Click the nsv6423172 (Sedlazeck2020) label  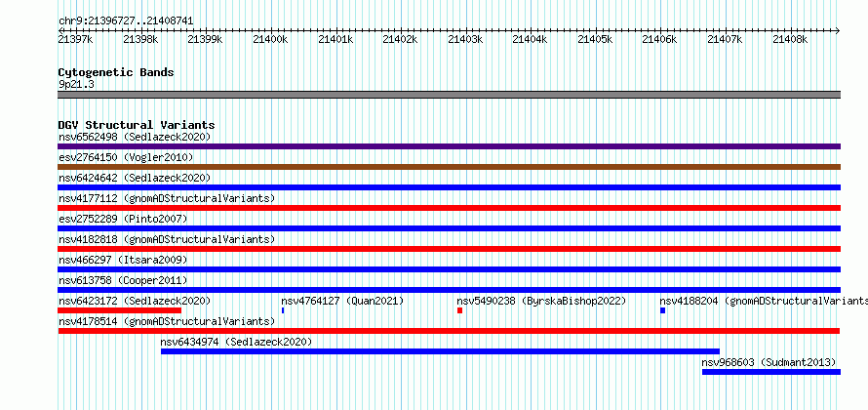[x=135, y=301]
